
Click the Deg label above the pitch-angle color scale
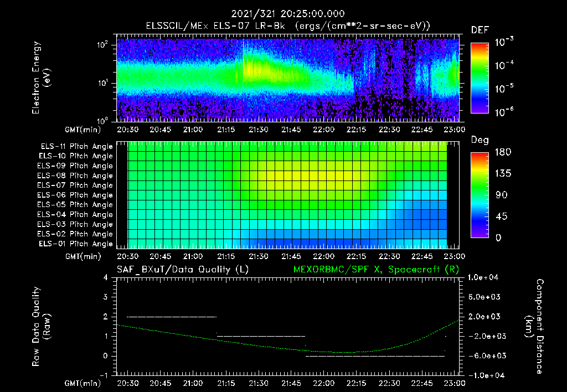pyautogui.click(x=480, y=140)
